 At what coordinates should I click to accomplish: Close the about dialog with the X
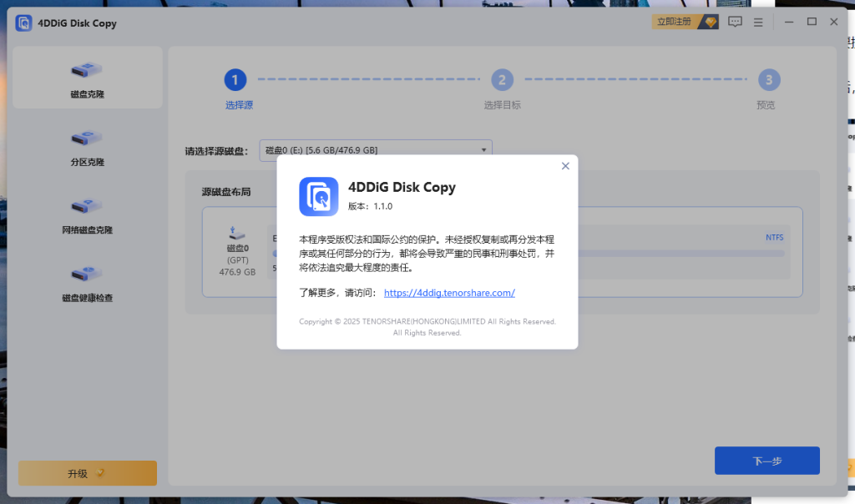point(565,166)
